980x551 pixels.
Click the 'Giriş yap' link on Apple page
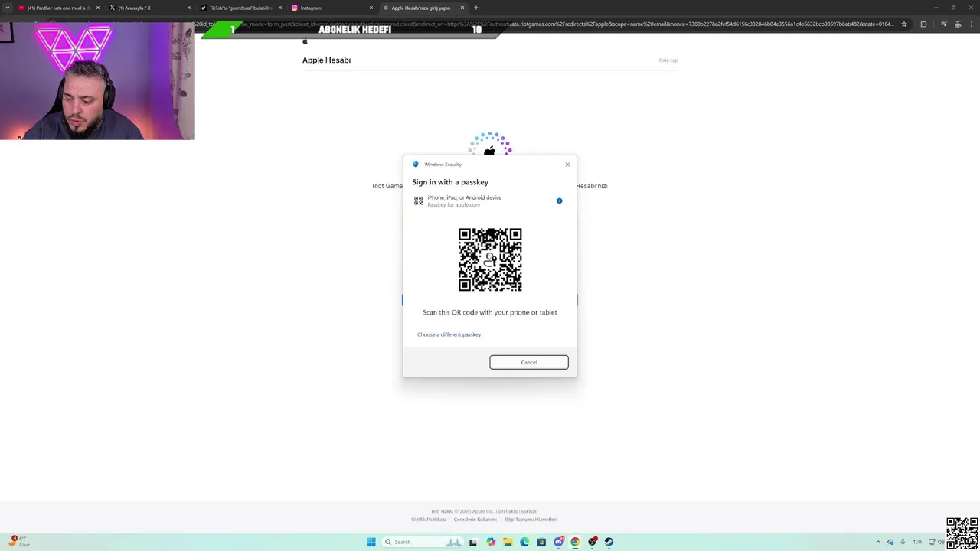tap(668, 60)
